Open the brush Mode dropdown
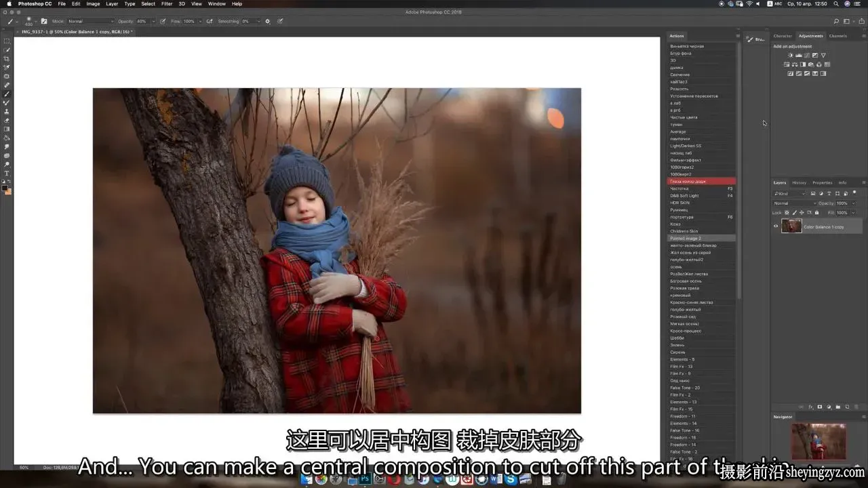The image size is (868, 488). (90, 21)
